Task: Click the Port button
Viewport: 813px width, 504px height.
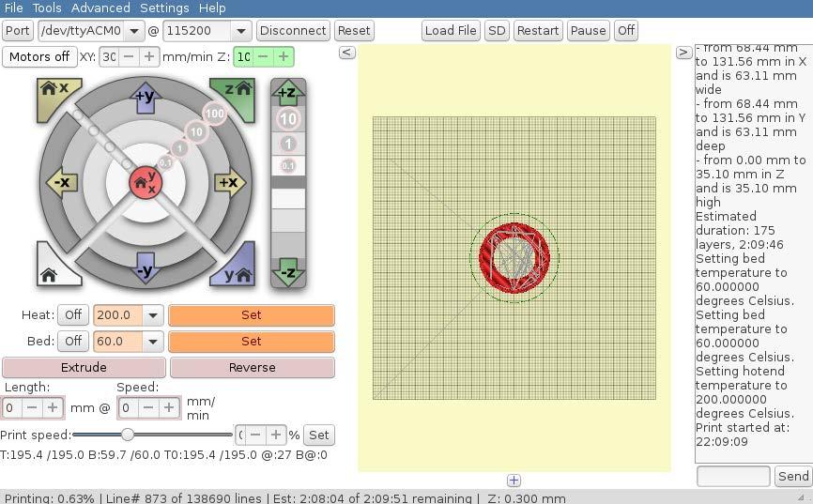Action: 18,31
